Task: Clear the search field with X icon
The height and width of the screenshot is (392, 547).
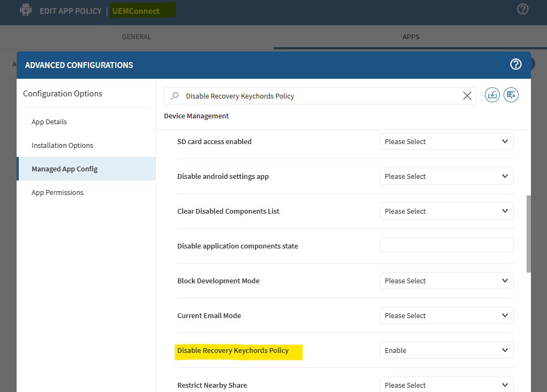Action: click(467, 96)
